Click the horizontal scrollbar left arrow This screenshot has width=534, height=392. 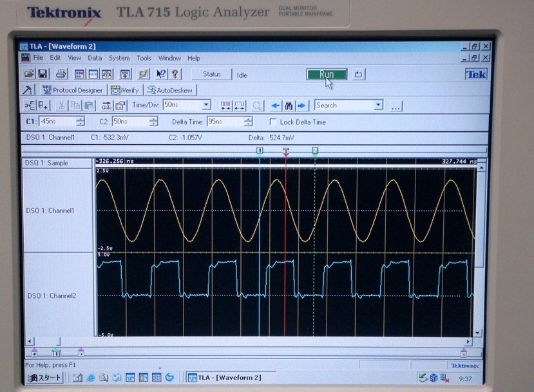[30, 341]
